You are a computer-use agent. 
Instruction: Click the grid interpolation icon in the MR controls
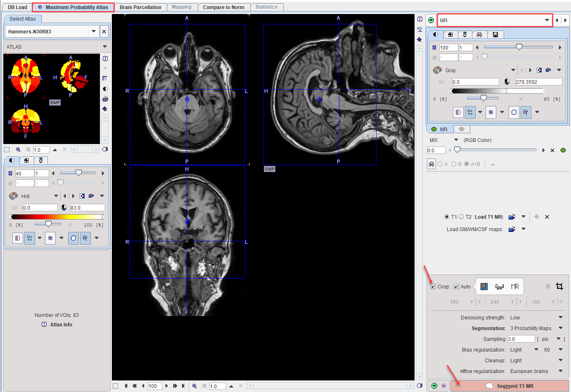pos(491,112)
